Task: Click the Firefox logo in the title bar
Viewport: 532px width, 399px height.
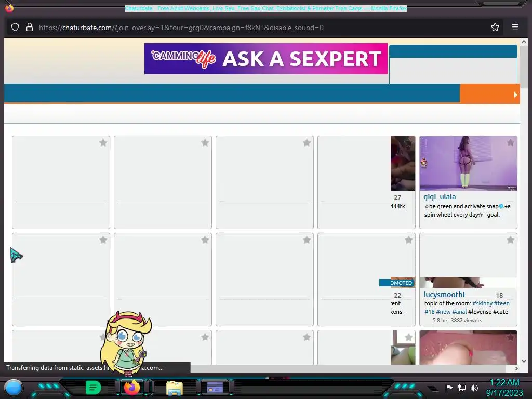Action: pyautogui.click(x=9, y=7)
